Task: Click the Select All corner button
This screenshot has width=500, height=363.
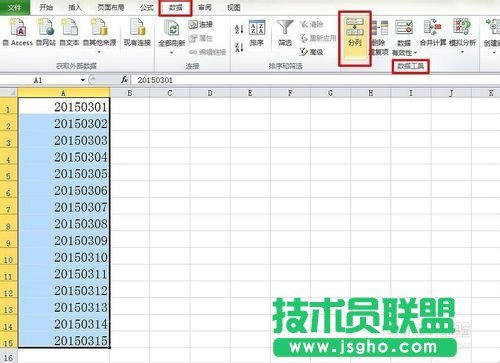Action: click(x=9, y=93)
